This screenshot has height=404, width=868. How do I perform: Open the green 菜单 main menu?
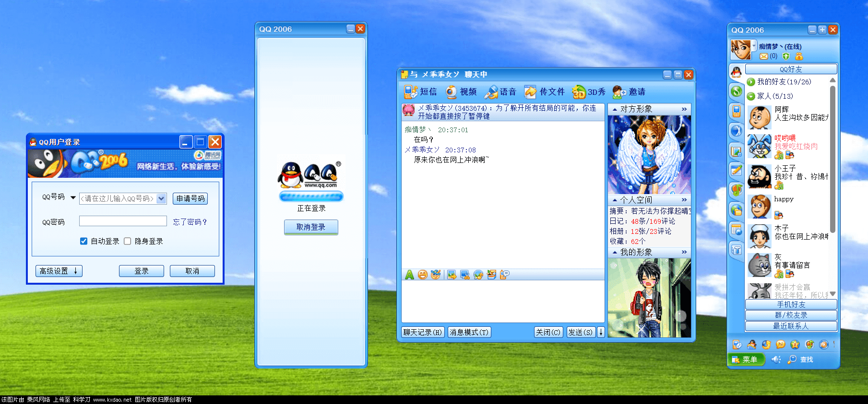coord(745,359)
